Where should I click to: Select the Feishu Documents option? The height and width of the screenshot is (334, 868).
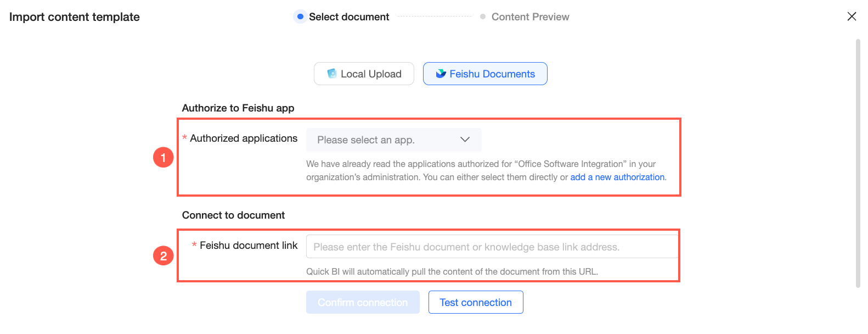point(485,74)
